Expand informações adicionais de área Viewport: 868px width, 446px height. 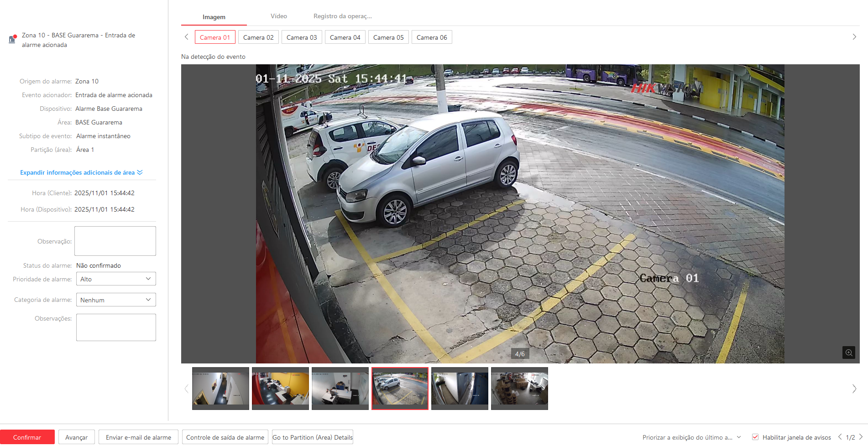[x=81, y=172]
